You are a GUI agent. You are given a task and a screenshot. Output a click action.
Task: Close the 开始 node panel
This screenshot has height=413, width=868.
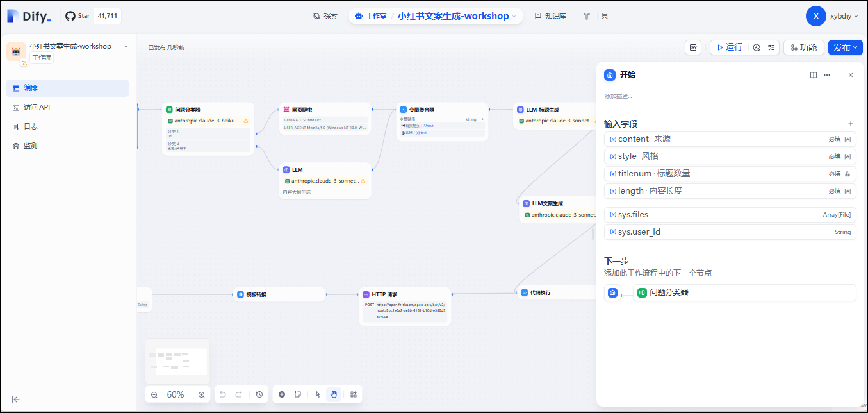851,75
